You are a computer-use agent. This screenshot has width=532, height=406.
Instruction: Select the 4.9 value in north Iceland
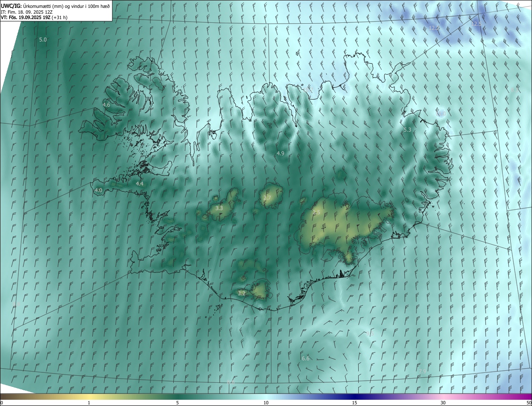pyautogui.click(x=281, y=154)
